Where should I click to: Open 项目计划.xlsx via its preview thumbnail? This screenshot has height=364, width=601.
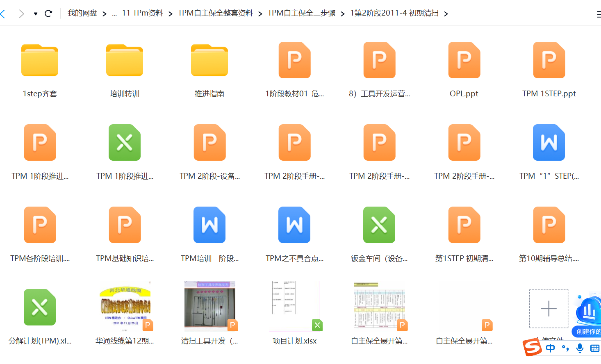point(294,305)
